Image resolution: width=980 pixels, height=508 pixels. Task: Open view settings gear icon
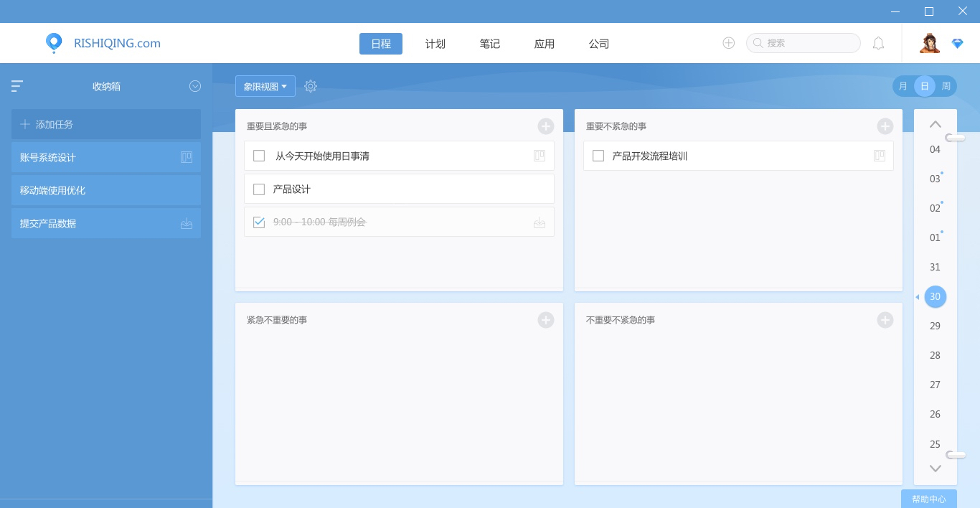[x=311, y=86]
